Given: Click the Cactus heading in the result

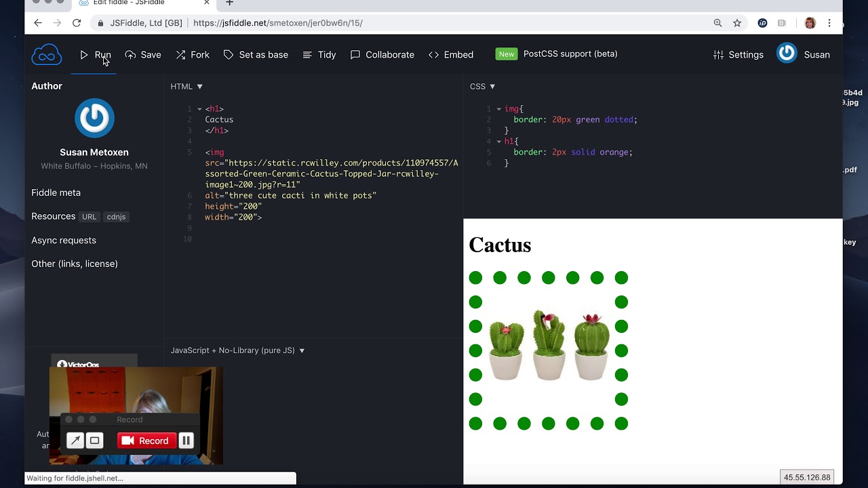Looking at the screenshot, I should pyautogui.click(x=500, y=245).
